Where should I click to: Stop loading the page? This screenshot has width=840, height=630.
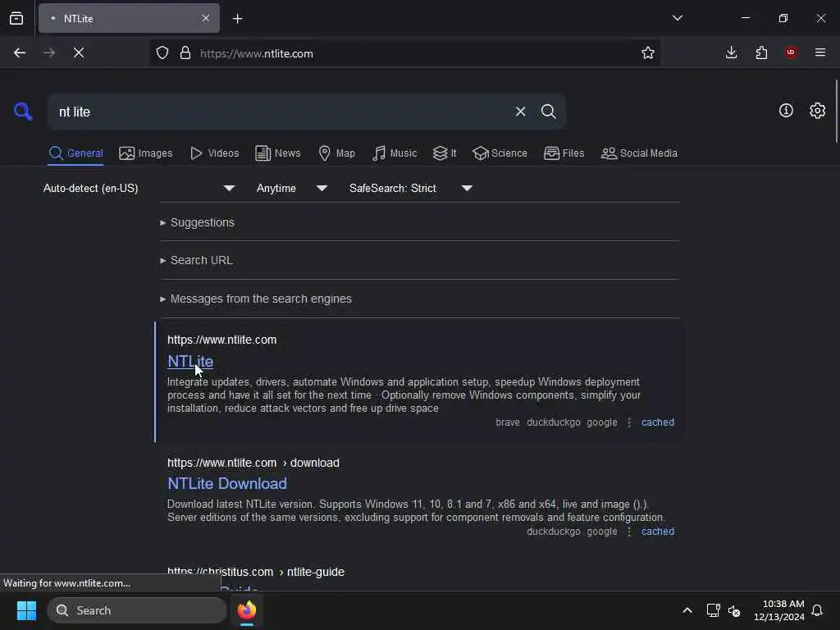[x=79, y=52]
